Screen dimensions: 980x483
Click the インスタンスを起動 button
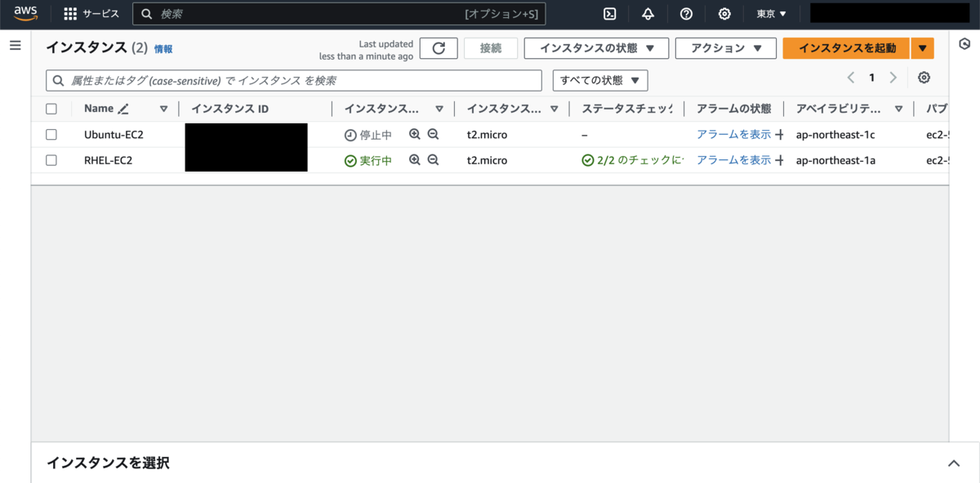[847, 48]
